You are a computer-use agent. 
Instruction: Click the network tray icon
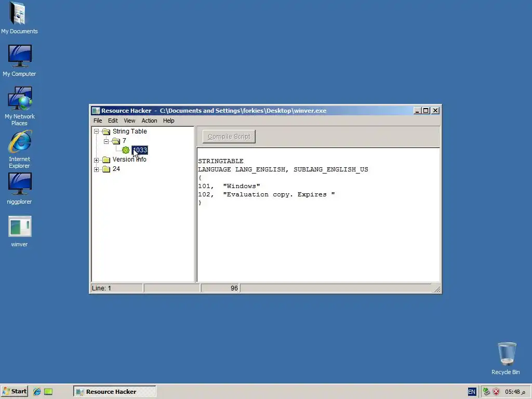(x=486, y=392)
